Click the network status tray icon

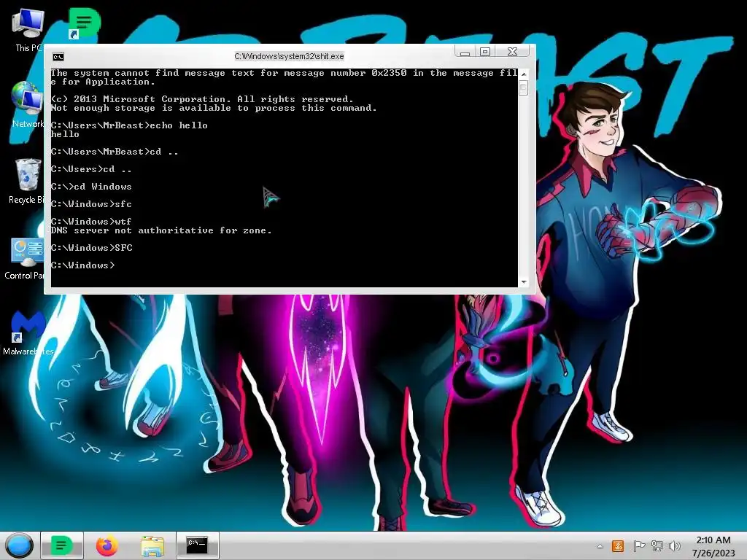[657, 546]
